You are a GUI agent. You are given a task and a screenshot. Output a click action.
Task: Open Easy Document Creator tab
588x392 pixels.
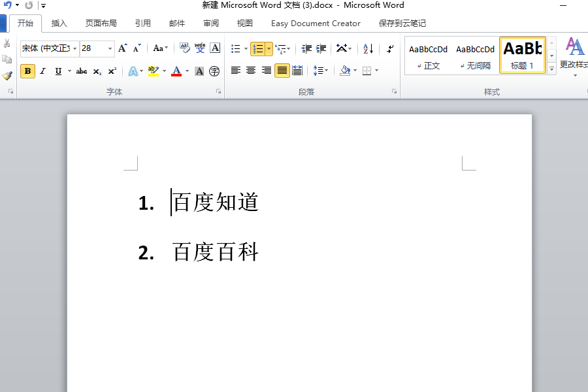coord(316,24)
